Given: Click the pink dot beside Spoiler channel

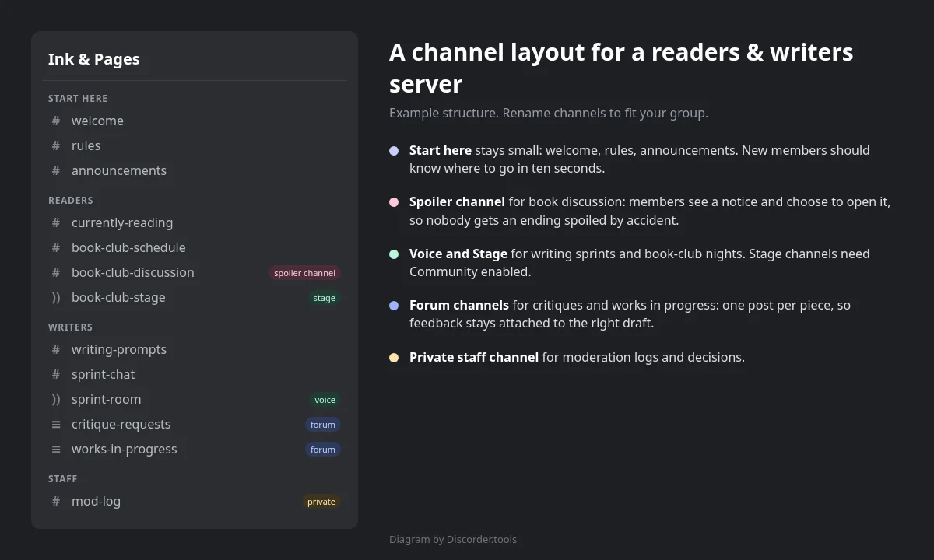Looking at the screenshot, I should point(394,202).
